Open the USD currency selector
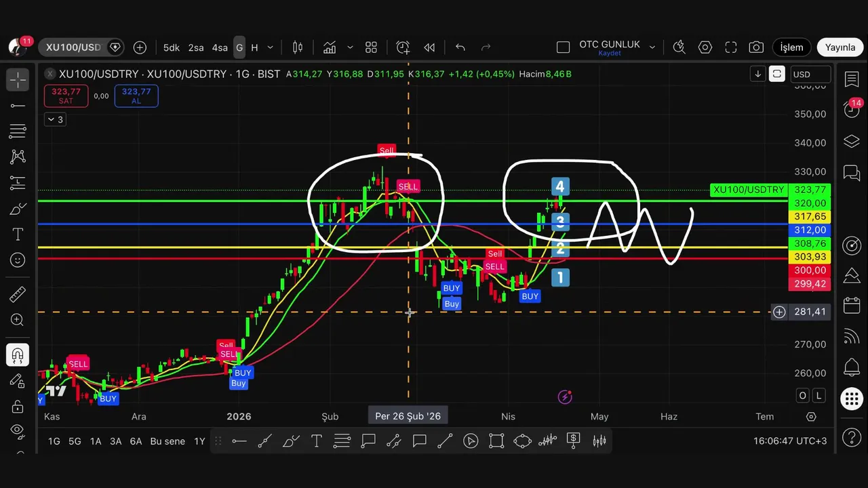Image resolution: width=868 pixels, height=488 pixels. pos(810,74)
